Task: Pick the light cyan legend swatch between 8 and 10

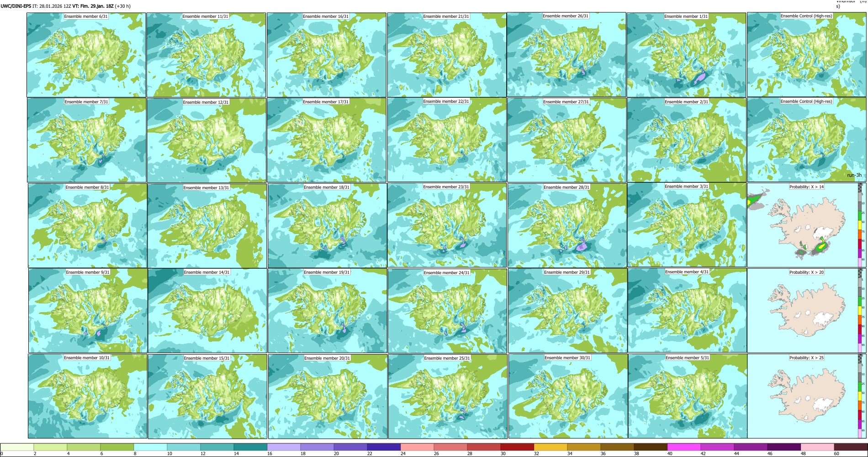Action: pyautogui.click(x=150, y=447)
